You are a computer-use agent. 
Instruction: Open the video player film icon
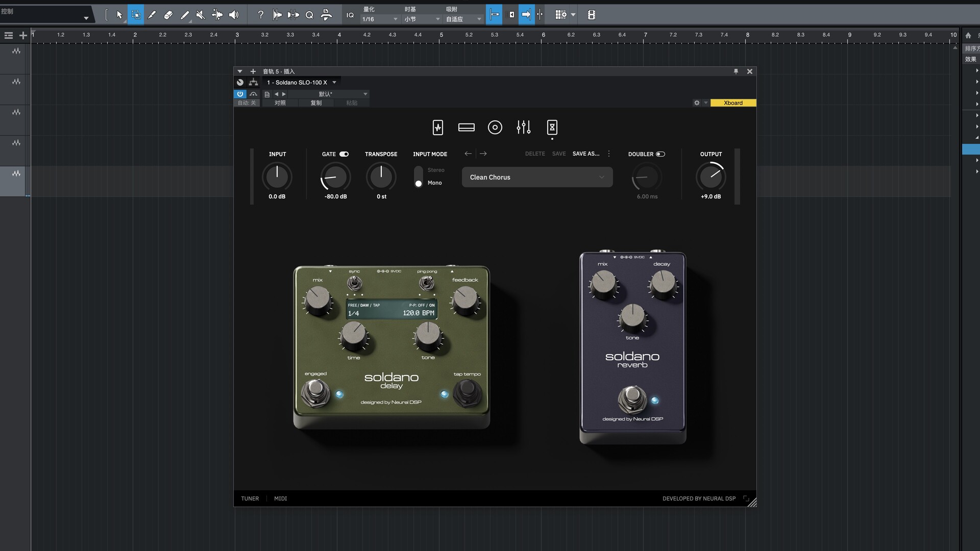tap(591, 15)
